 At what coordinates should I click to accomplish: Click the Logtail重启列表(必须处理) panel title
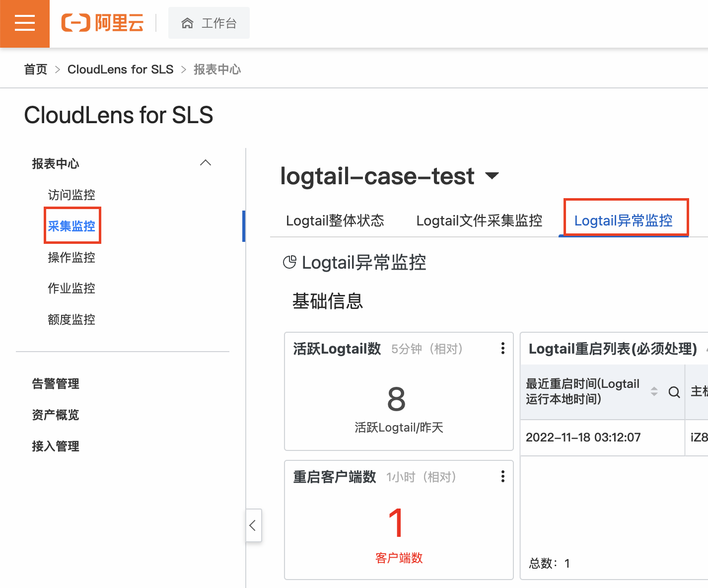pos(613,349)
